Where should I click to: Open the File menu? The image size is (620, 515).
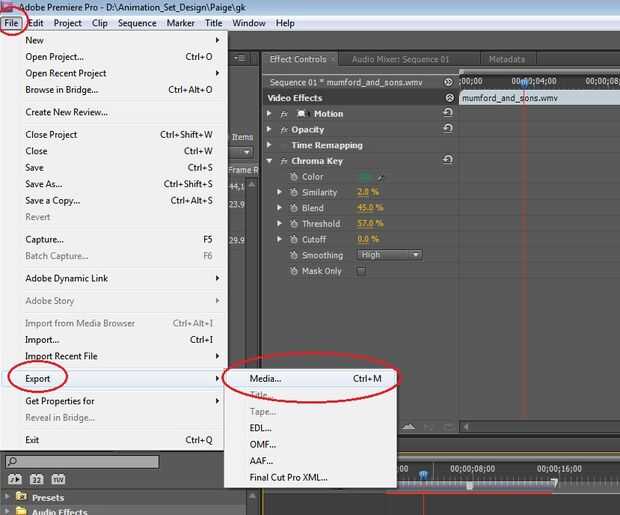coord(11,23)
